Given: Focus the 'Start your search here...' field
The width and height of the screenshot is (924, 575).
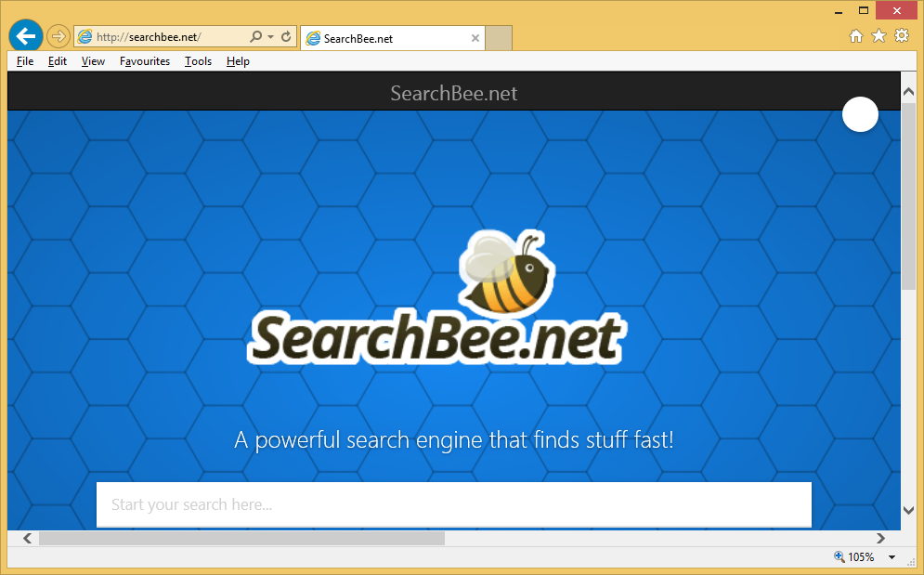Looking at the screenshot, I should pyautogui.click(x=454, y=504).
